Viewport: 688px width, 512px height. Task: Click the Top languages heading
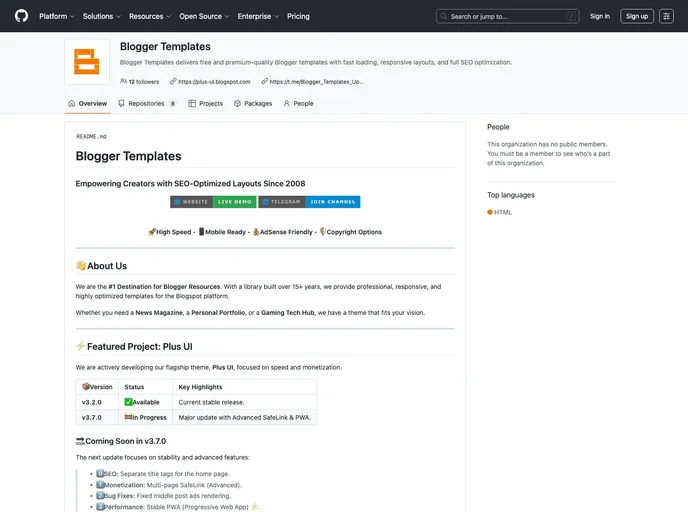[511, 195]
